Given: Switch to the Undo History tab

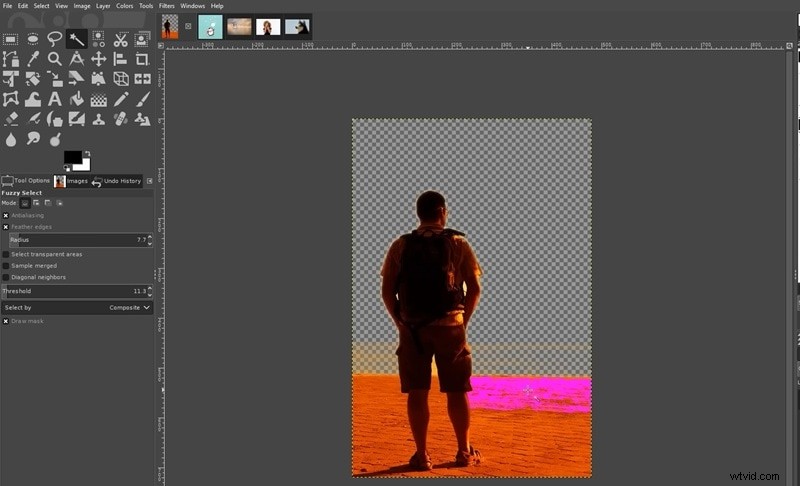Looking at the screenshot, I should [x=116, y=181].
